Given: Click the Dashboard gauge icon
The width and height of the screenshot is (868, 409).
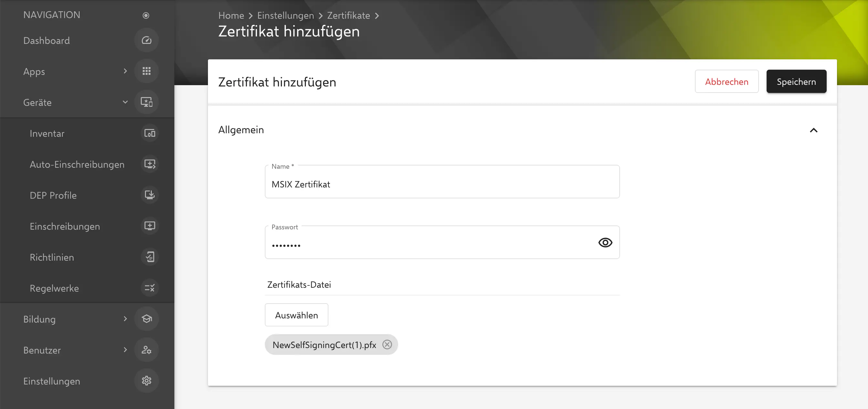Looking at the screenshot, I should click(x=146, y=40).
